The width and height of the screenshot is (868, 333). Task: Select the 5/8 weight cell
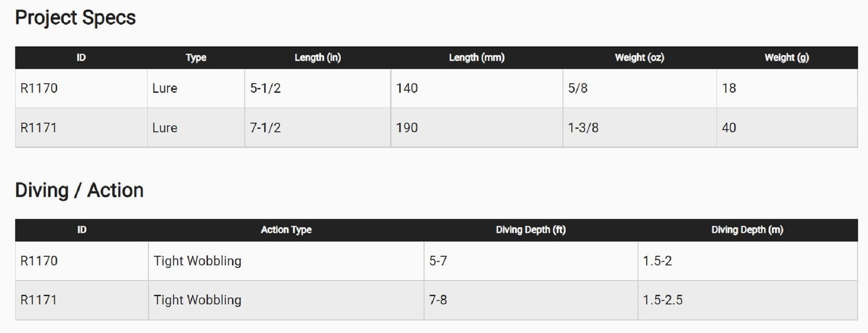(x=578, y=88)
